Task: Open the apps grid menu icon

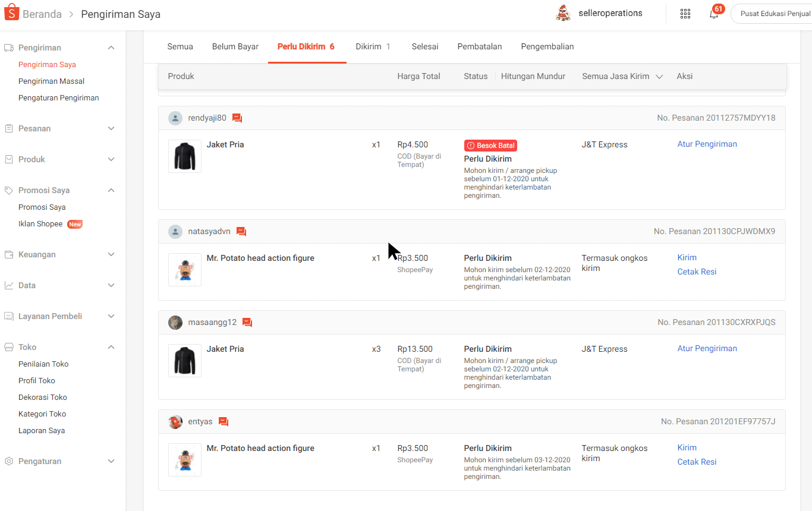Action: [685, 14]
